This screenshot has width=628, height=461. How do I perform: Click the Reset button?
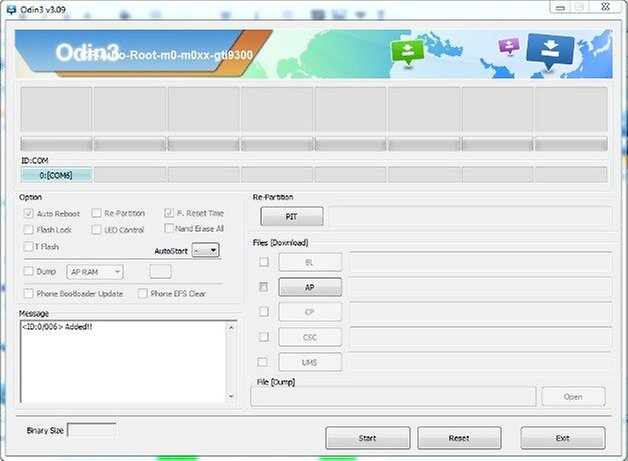coord(459,438)
